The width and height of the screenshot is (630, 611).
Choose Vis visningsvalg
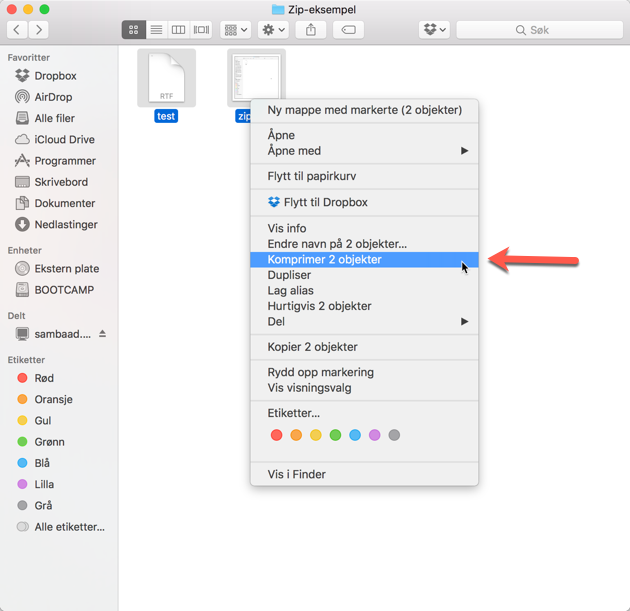(364, 388)
